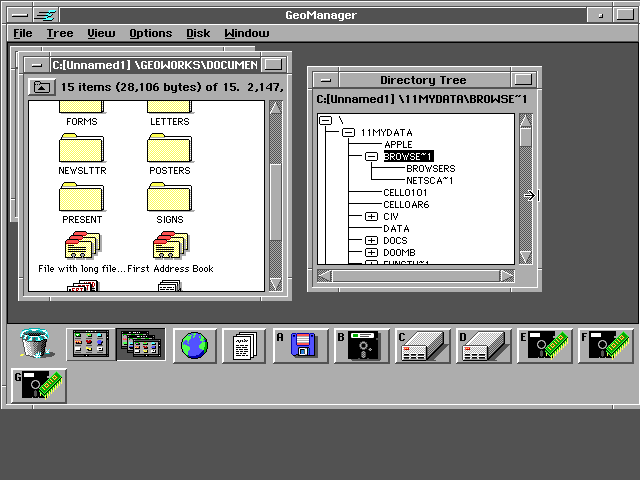This screenshot has height=480, width=640.
Task: Expand the DOCS tree node
Action: tap(371, 240)
